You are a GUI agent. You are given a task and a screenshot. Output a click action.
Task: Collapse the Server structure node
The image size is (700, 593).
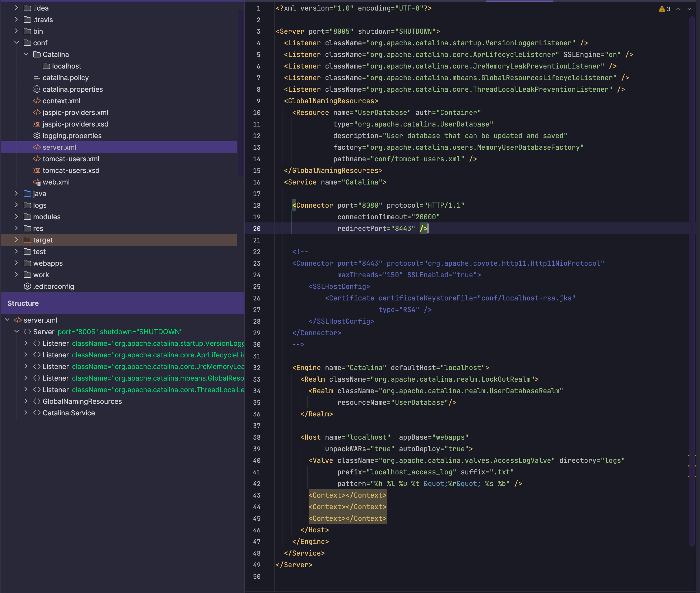coord(17,332)
